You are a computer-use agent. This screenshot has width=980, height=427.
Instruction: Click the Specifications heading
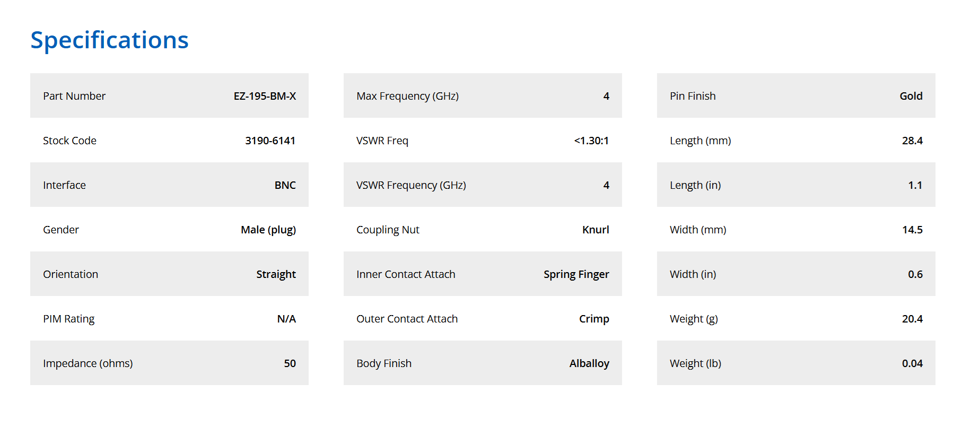pyautogui.click(x=109, y=40)
